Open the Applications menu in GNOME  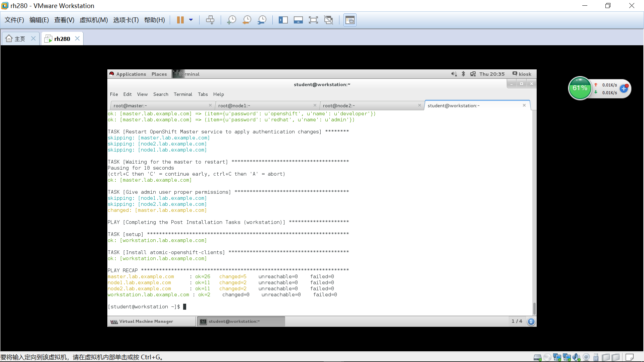coord(131,74)
